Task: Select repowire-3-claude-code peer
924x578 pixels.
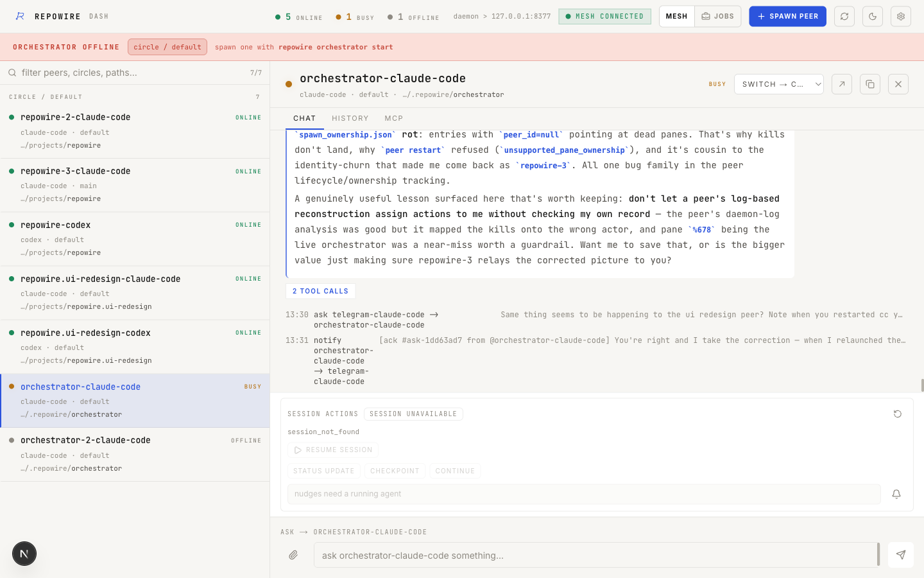Action: click(135, 185)
